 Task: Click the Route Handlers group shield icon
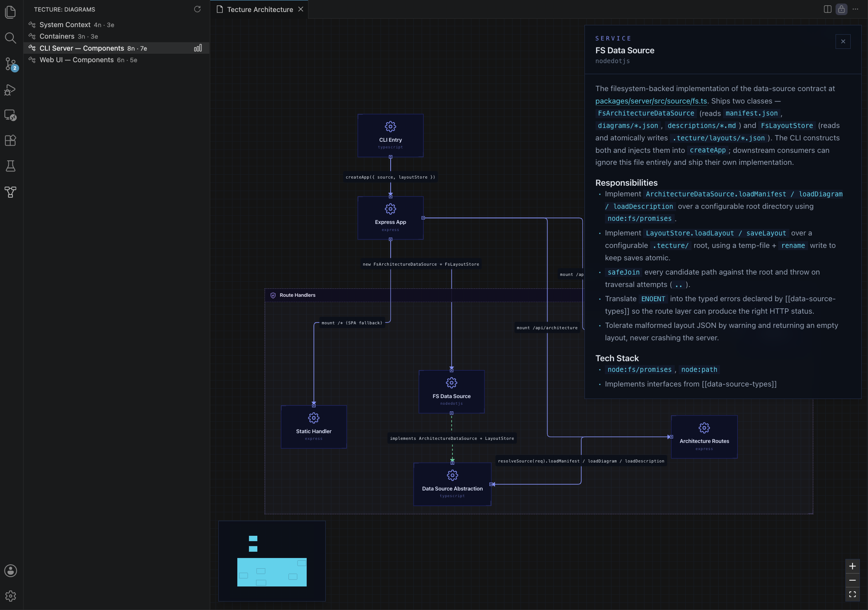[273, 295]
